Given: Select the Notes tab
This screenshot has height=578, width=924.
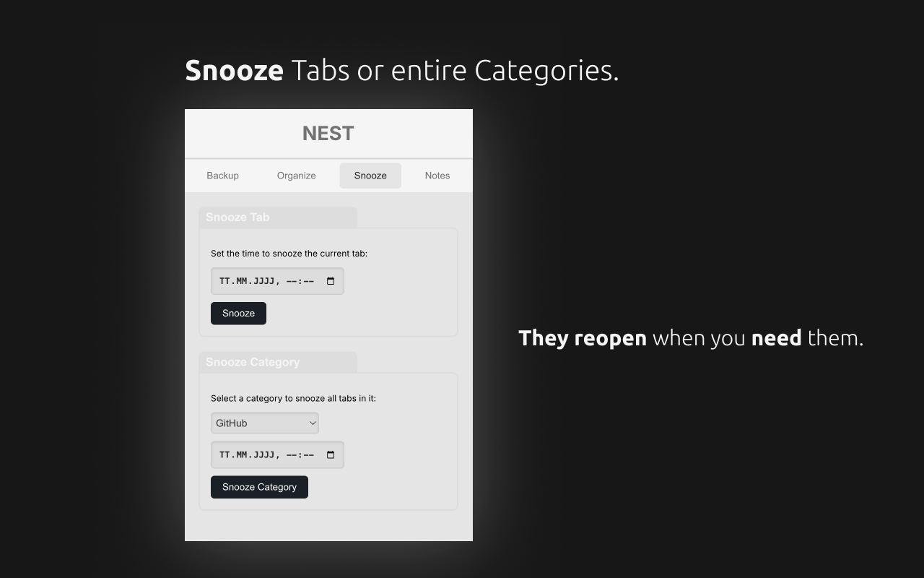Looking at the screenshot, I should click(x=437, y=175).
